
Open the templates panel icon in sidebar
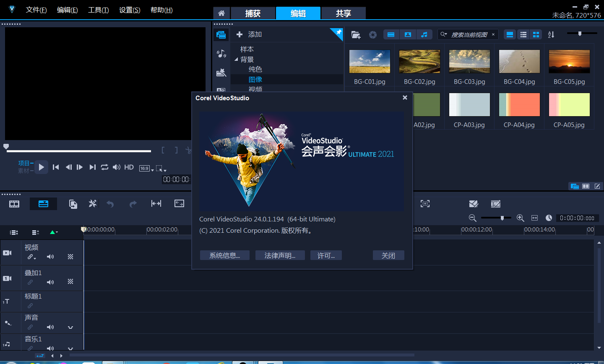pos(221,72)
